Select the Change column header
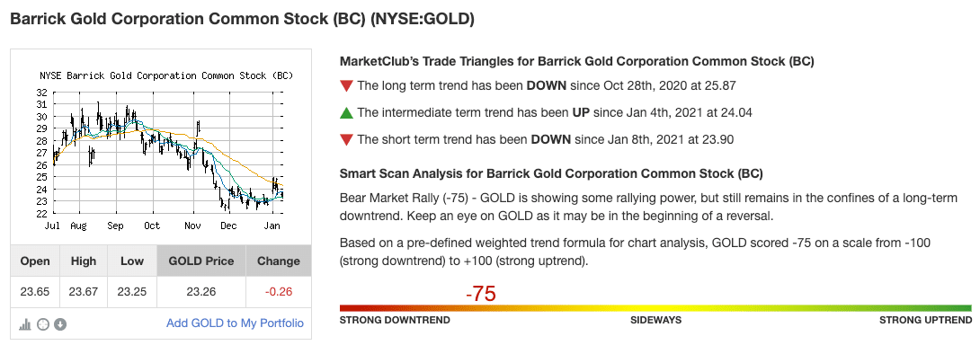This screenshot has width=980, height=354. [x=278, y=261]
